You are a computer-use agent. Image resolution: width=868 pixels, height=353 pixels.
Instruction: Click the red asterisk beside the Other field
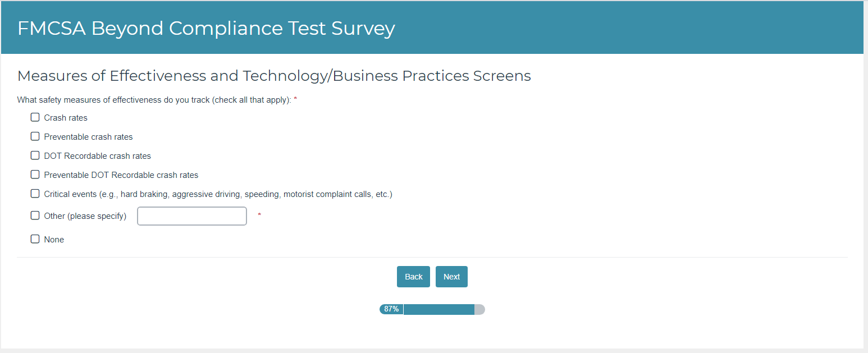tap(259, 215)
